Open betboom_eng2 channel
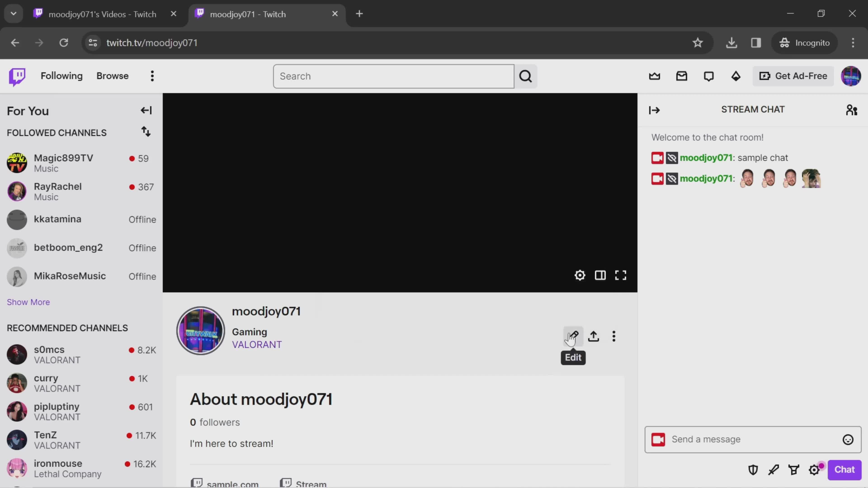 click(x=81, y=248)
